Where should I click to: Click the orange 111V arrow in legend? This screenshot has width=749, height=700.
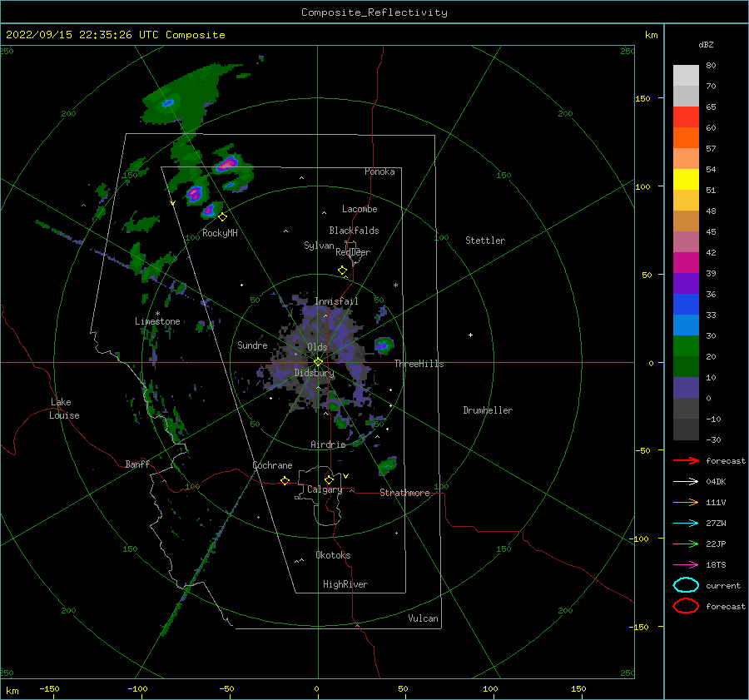click(686, 502)
